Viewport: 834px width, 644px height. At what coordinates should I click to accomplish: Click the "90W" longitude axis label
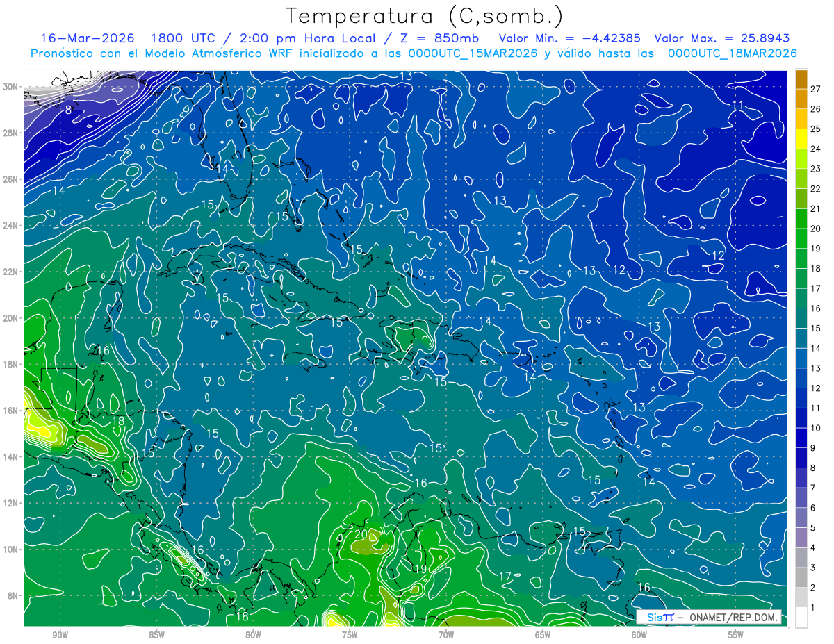click(60, 635)
